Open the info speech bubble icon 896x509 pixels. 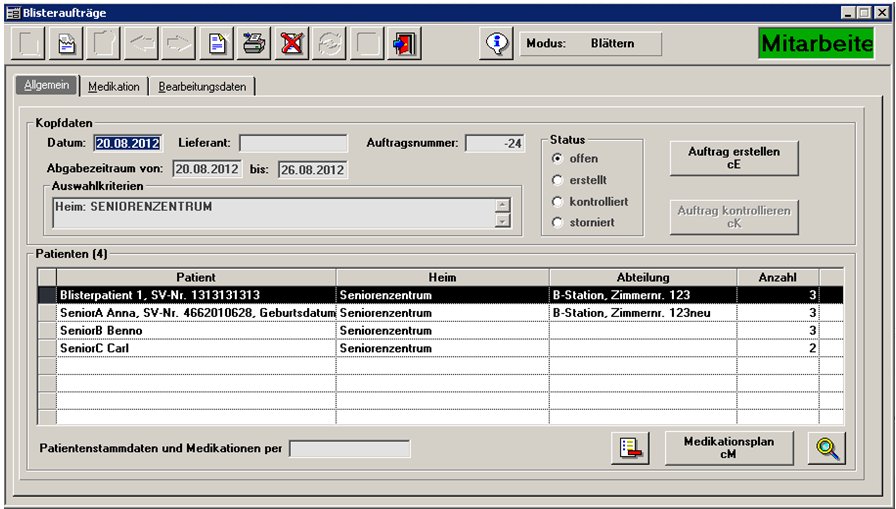[x=495, y=44]
